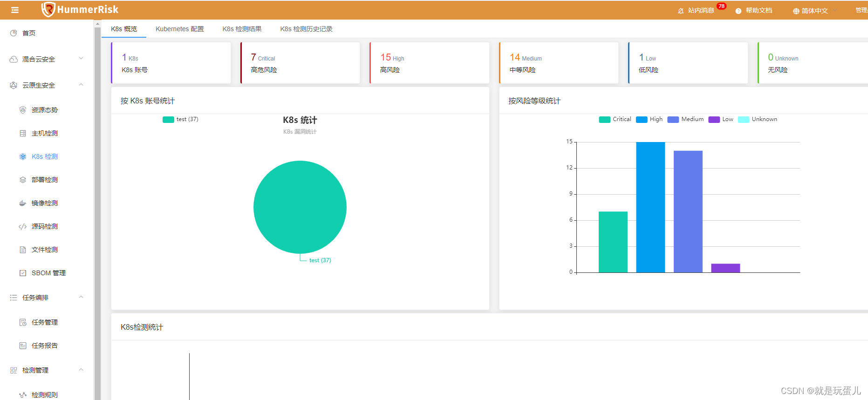Collapse the 检测管理 menu chevron

pyautogui.click(x=81, y=370)
